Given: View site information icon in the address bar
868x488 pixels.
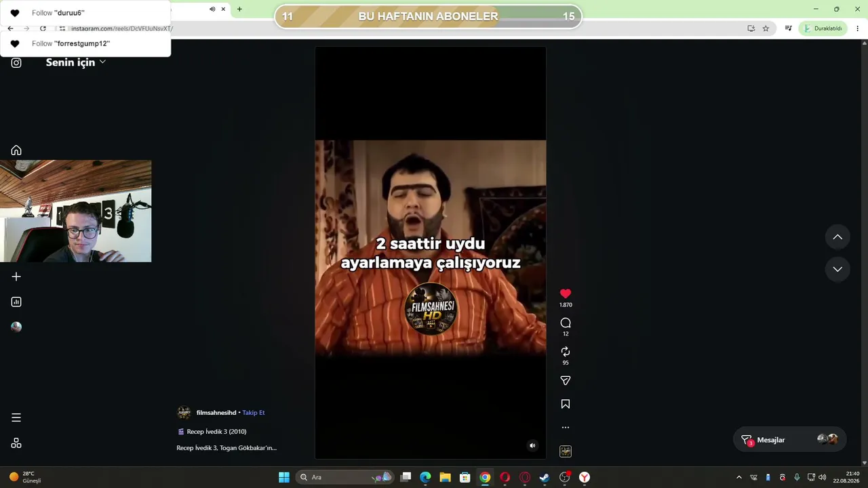Looking at the screenshot, I should pos(62,28).
